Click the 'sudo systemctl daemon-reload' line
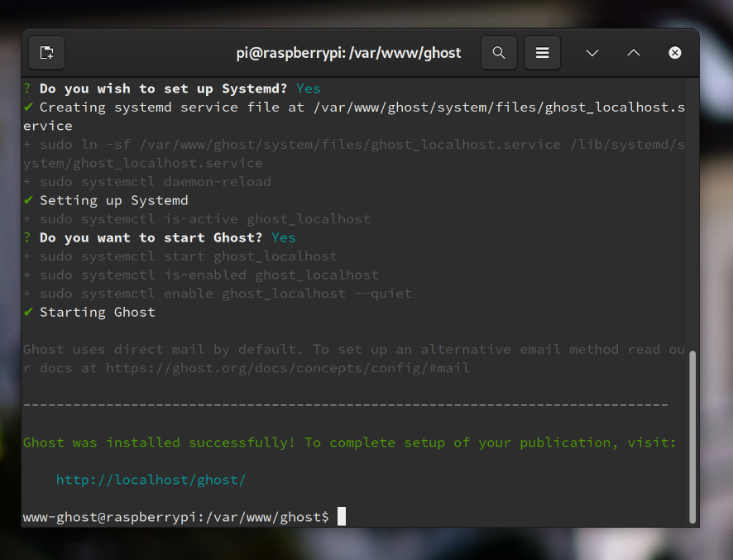Viewport: 733px width, 560px height. click(147, 182)
